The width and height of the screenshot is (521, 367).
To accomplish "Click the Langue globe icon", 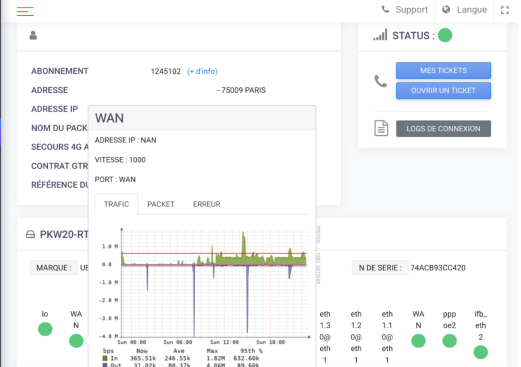I will click(x=446, y=10).
